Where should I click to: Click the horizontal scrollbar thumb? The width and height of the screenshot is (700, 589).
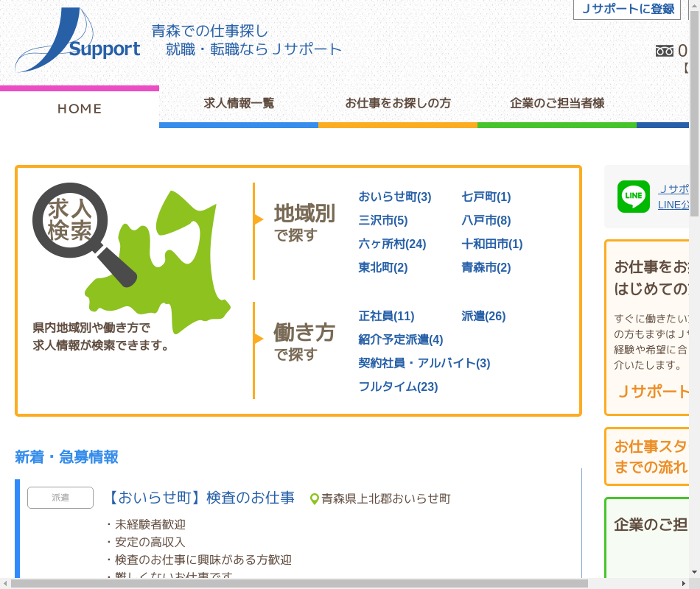tap(299, 584)
